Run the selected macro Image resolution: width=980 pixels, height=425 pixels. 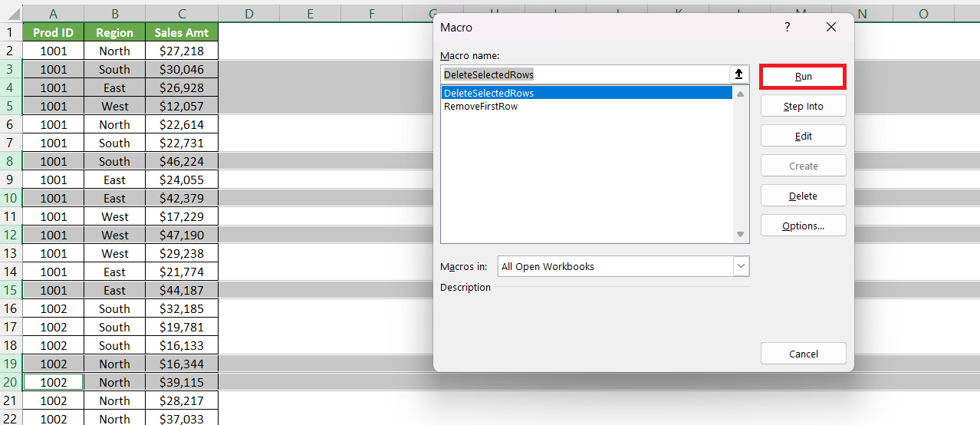(803, 77)
